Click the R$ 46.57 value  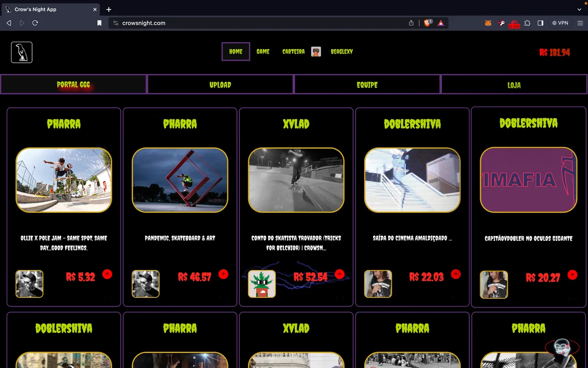pos(195,277)
